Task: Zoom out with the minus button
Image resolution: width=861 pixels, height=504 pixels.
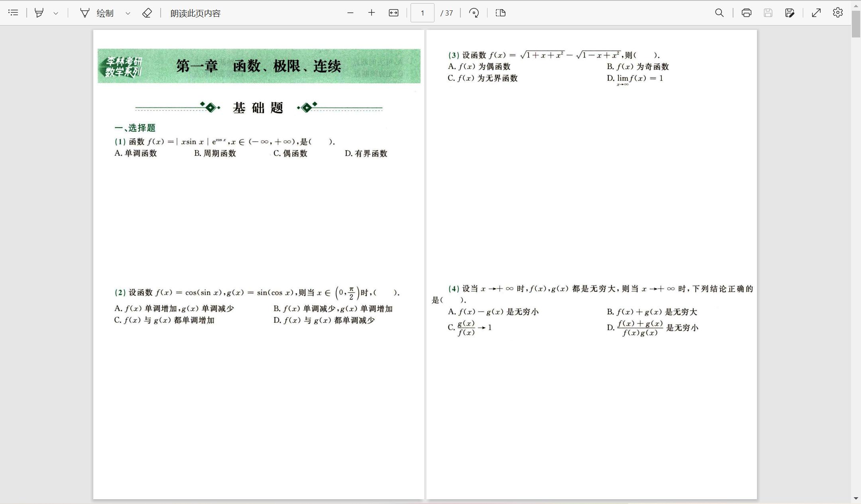Action: [350, 13]
